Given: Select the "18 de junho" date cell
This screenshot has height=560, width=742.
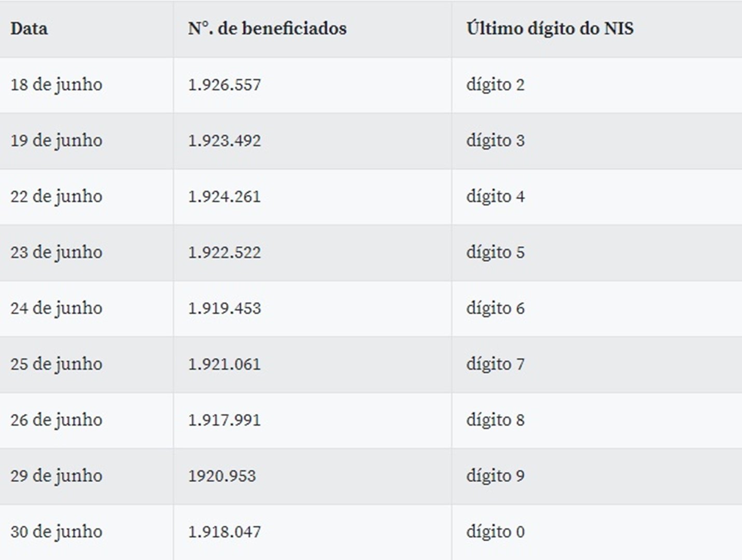Looking at the screenshot, I should click(x=56, y=85).
